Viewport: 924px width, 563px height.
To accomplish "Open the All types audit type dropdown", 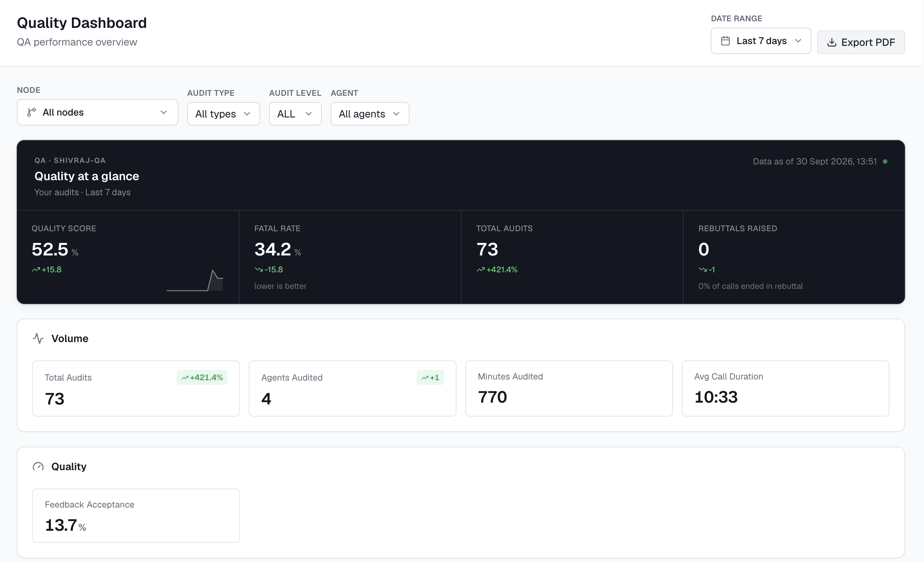I will [x=223, y=114].
